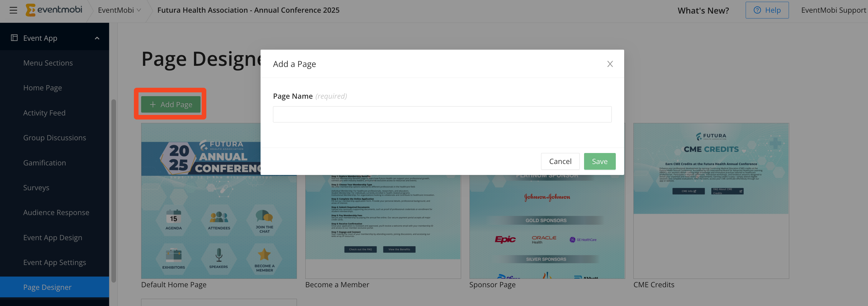Click the sidebar vertical scrollbar
This screenshot has width=868, height=306.
[114, 191]
